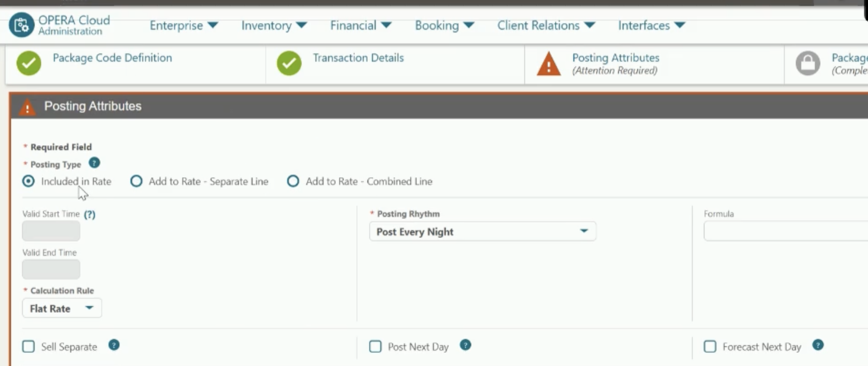The image size is (868, 366).
Task: Check the Post Next Day box
Action: click(x=375, y=346)
